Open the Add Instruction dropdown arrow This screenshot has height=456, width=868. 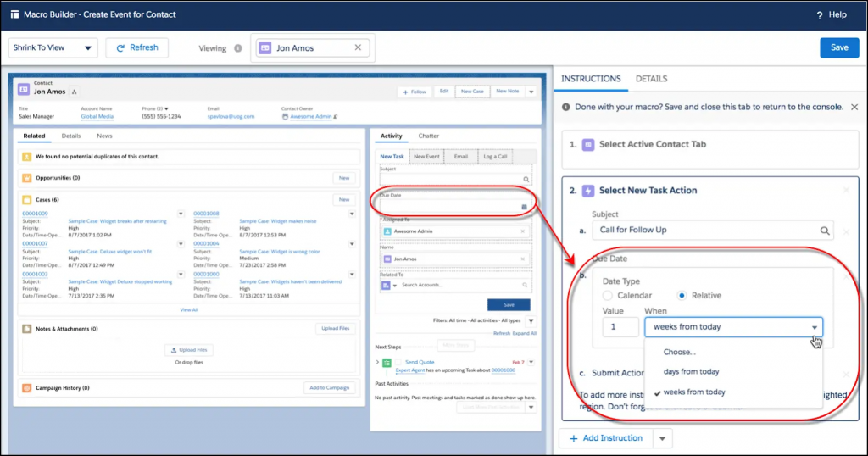click(x=662, y=438)
